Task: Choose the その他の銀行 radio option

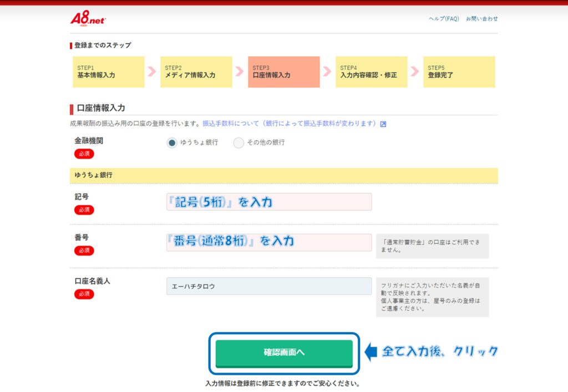Action: point(239,142)
